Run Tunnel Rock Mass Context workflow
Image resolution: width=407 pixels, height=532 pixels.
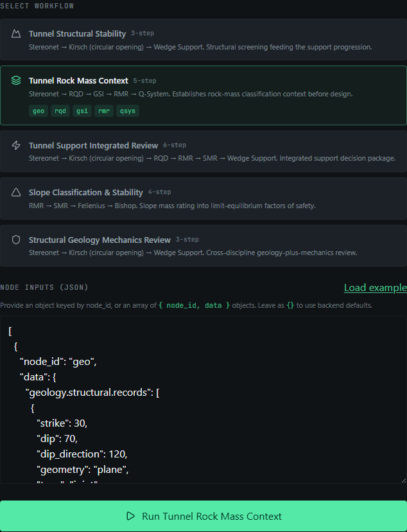click(x=203, y=516)
